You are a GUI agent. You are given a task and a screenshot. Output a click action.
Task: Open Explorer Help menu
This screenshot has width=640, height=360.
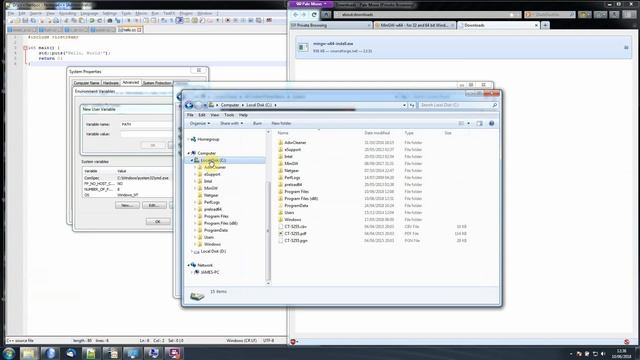click(243, 115)
